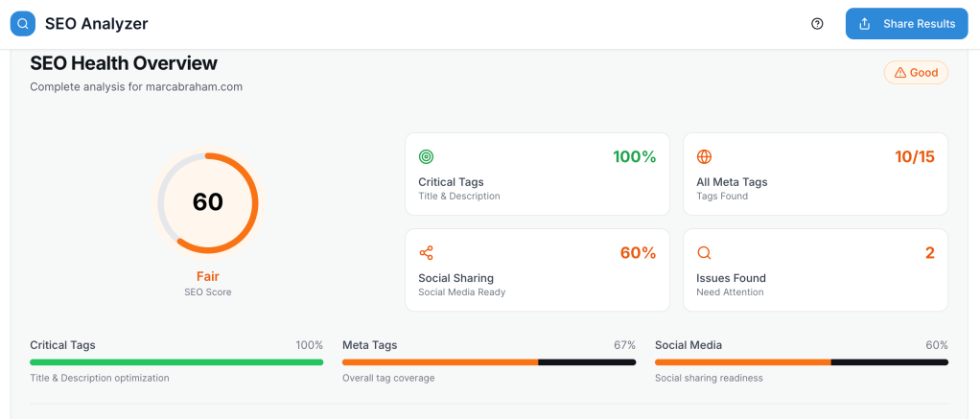Open the All Meta Tags 10/15 card
This screenshot has width=980, height=419.
(815, 174)
